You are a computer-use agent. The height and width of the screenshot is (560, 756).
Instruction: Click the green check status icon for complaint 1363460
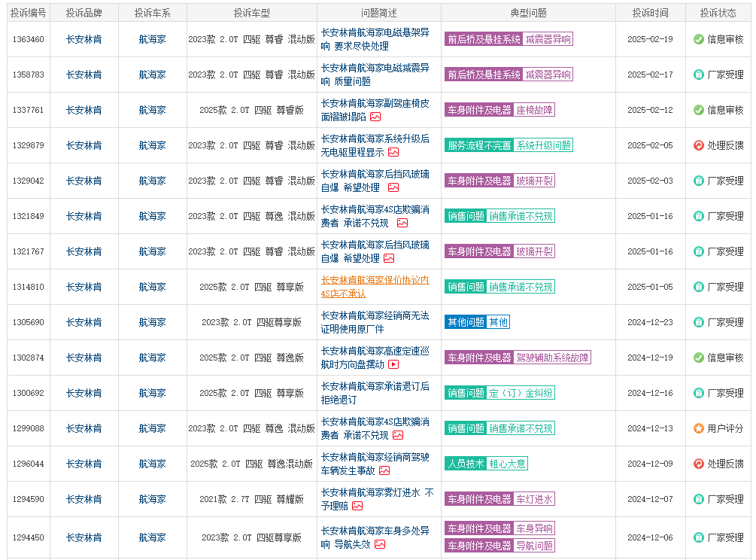tap(699, 39)
